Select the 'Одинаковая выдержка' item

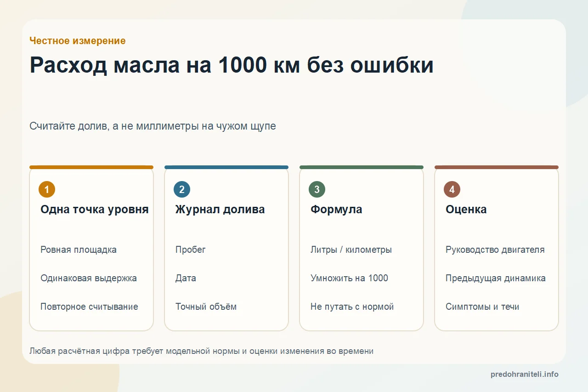(89, 278)
